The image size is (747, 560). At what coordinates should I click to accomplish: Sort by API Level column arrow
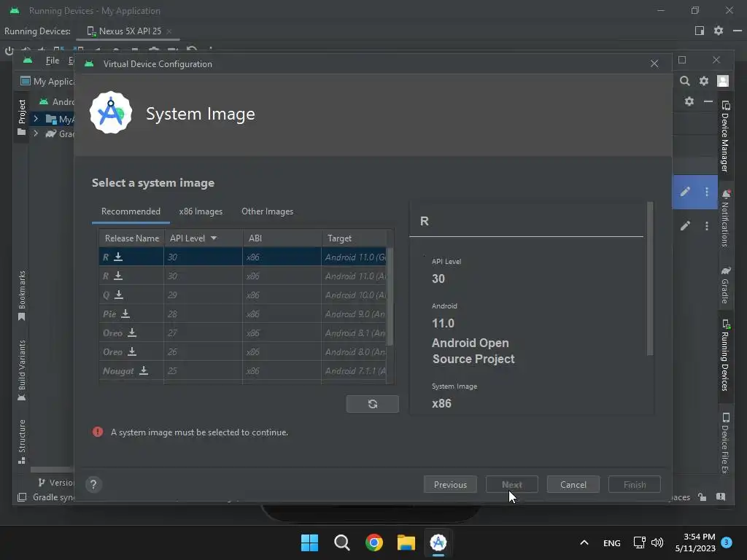(x=214, y=238)
